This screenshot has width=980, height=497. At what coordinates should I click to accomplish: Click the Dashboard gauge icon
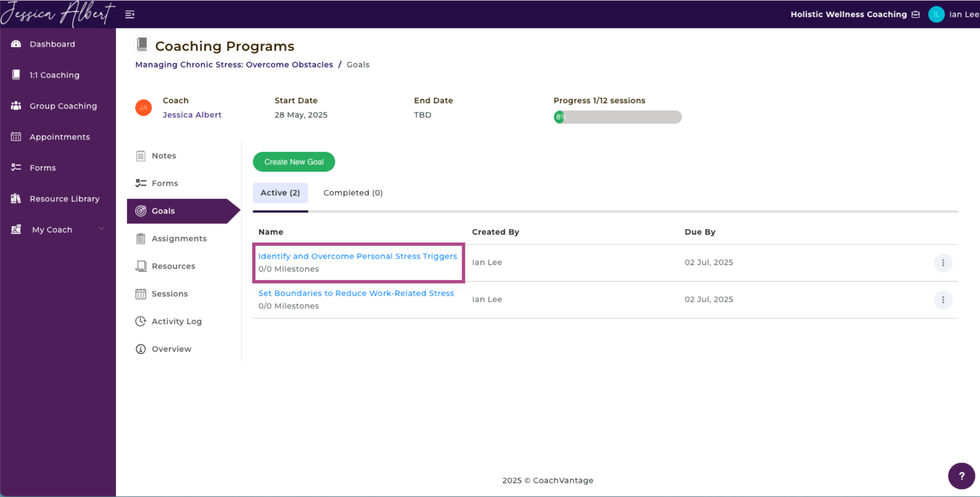16,44
